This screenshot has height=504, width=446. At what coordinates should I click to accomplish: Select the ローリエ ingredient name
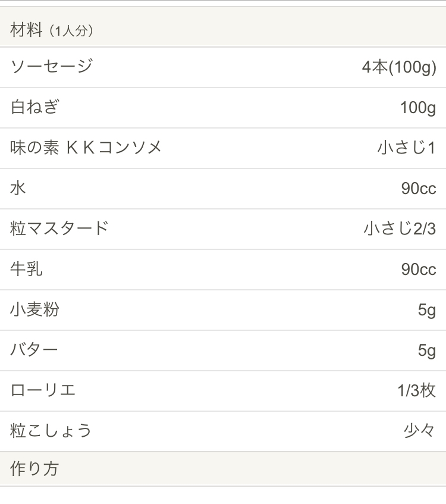[x=43, y=390]
